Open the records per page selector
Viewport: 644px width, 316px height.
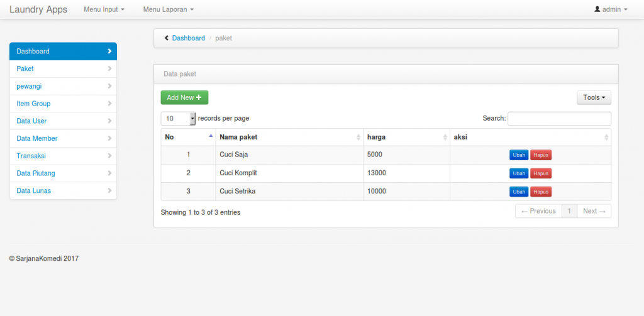(178, 119)
